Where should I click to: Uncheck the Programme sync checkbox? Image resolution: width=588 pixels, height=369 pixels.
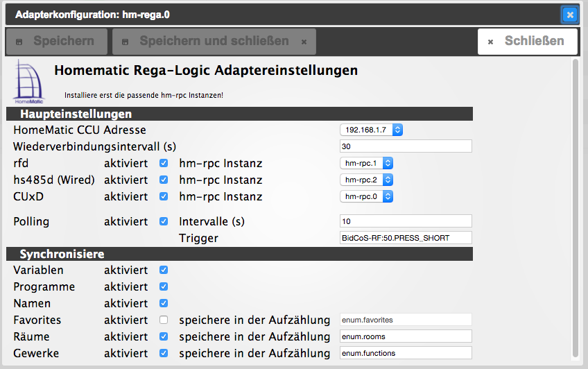click(x=164, y=286)
